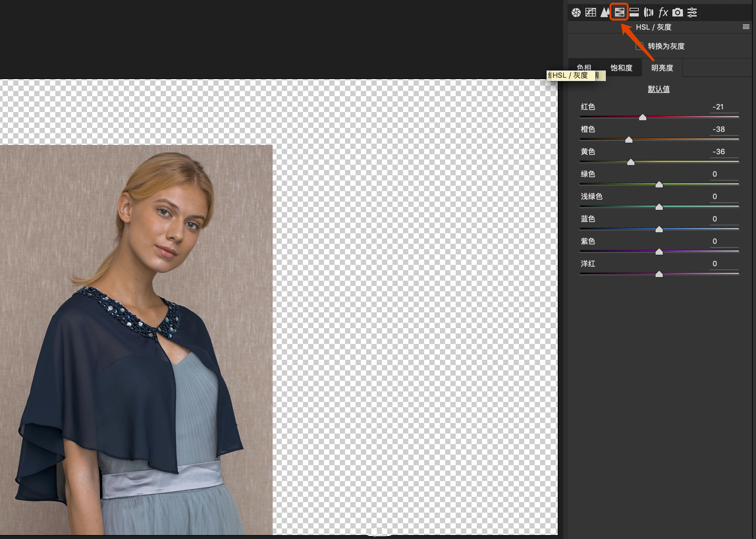Viewport: 756px width, 539px height.
Task: Open the HSL / Grayscale panel icon
Action: (619, 13)
